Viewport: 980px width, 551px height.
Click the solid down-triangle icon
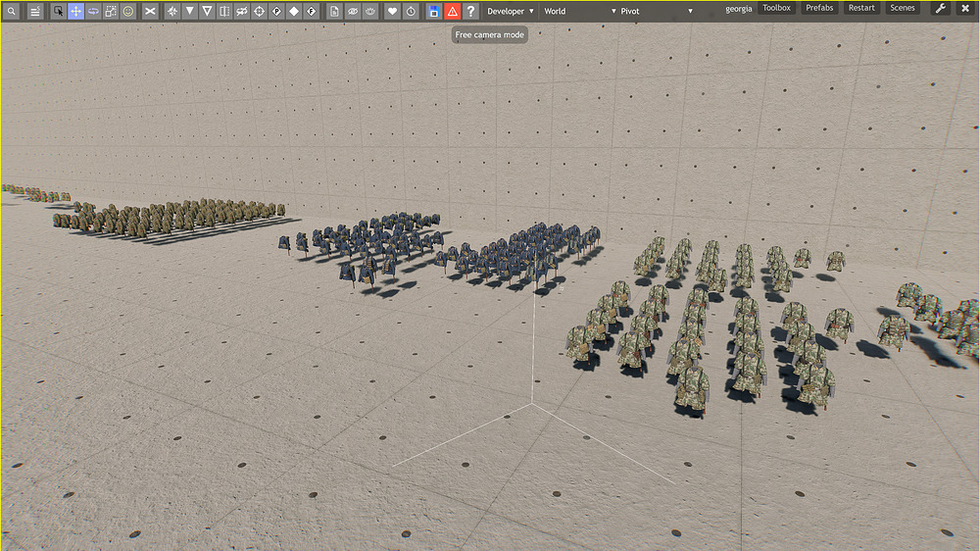click(190, 11)
